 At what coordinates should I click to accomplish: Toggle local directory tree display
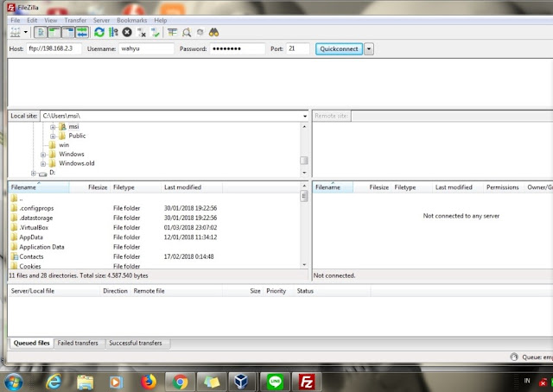point(54,33)
